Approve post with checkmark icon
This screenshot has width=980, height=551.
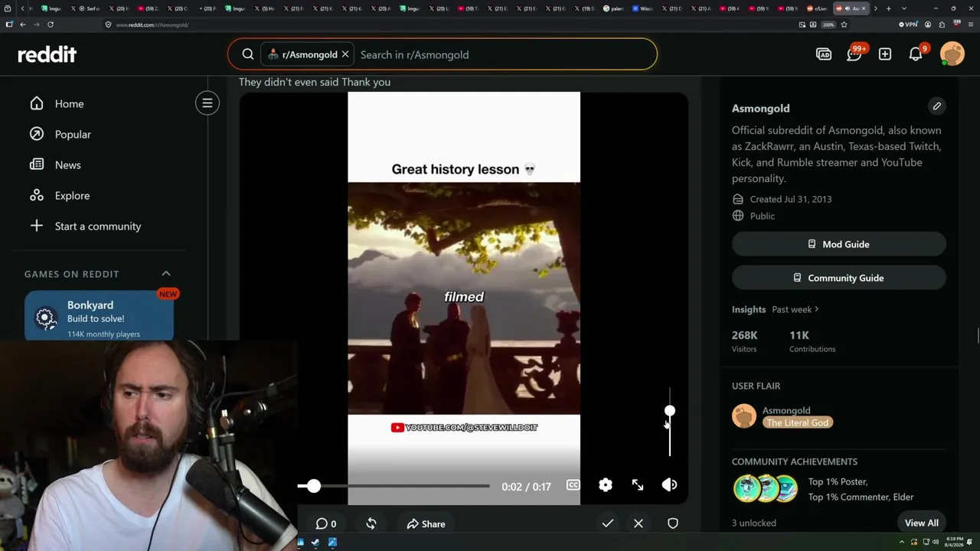(608, 523)
